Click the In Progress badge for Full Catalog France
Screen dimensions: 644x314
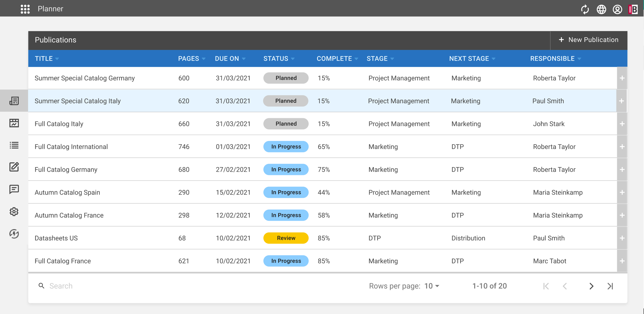[286, 261]
